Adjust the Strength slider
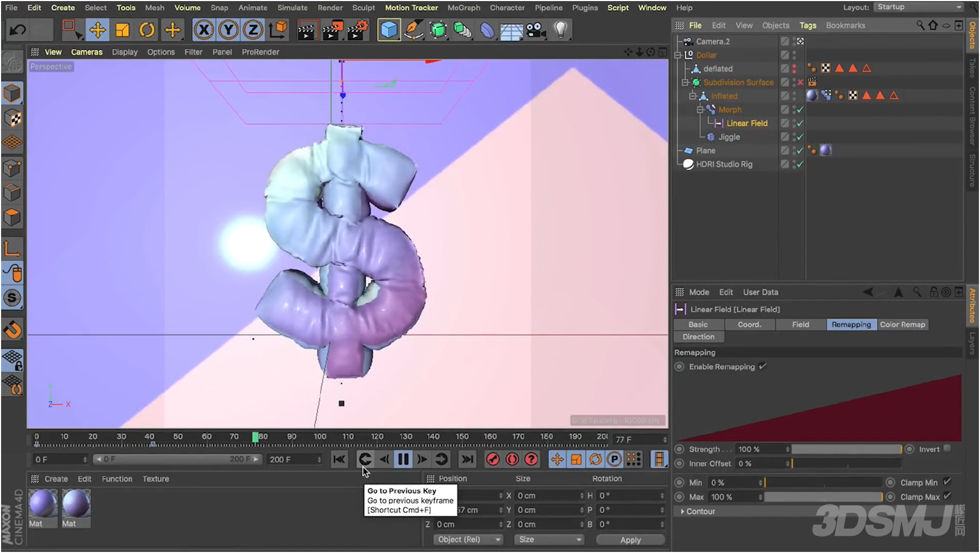This screenshot has width=980, height=553. [846, 449]
